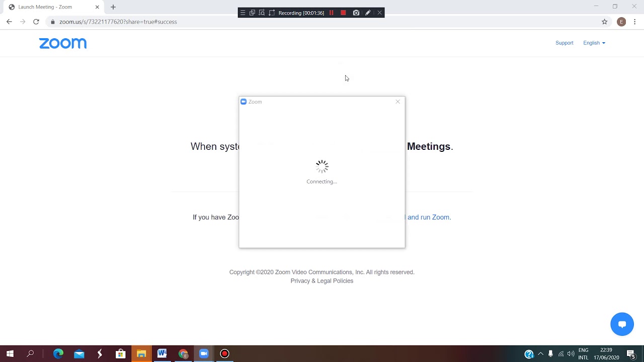
Task: Switch to Zoom app in taskbar
Action: tap(204, 354)
